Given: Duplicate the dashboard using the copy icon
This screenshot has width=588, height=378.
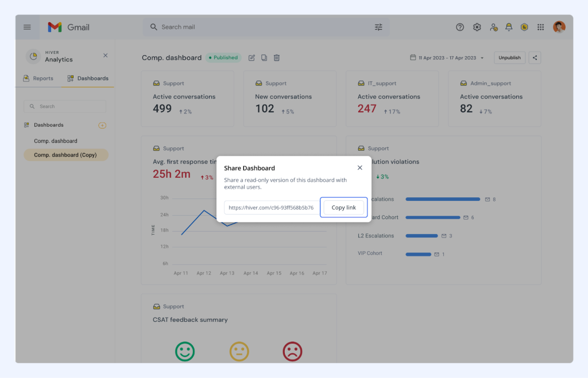Looking at the screenshot, I should click(x=264, y=57).
